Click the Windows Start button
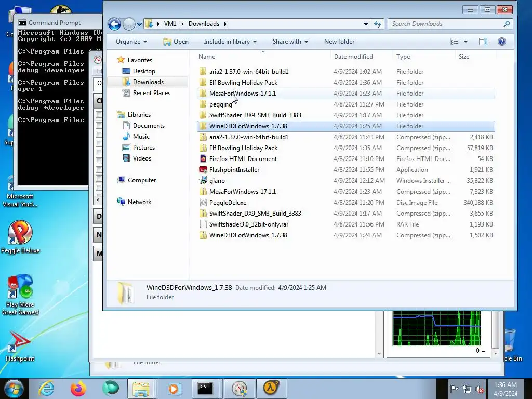532x399 pixels. 14,389
